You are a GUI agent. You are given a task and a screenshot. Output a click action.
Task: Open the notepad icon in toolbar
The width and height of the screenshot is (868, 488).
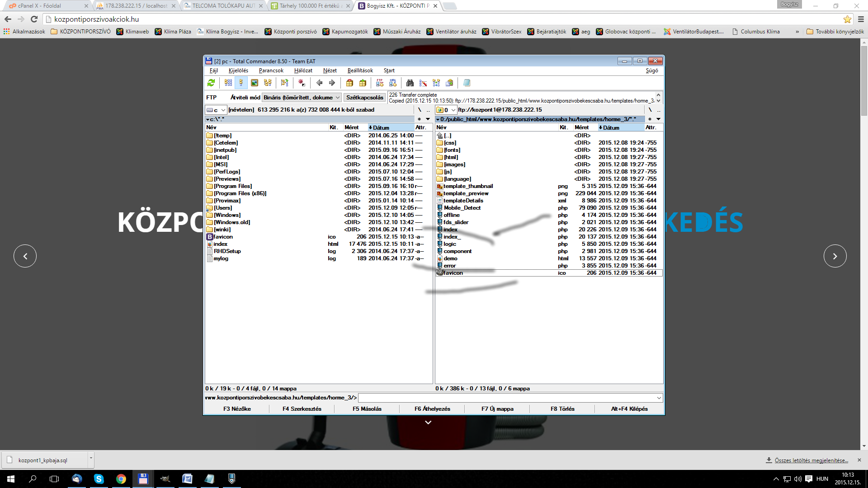point(467,83)
